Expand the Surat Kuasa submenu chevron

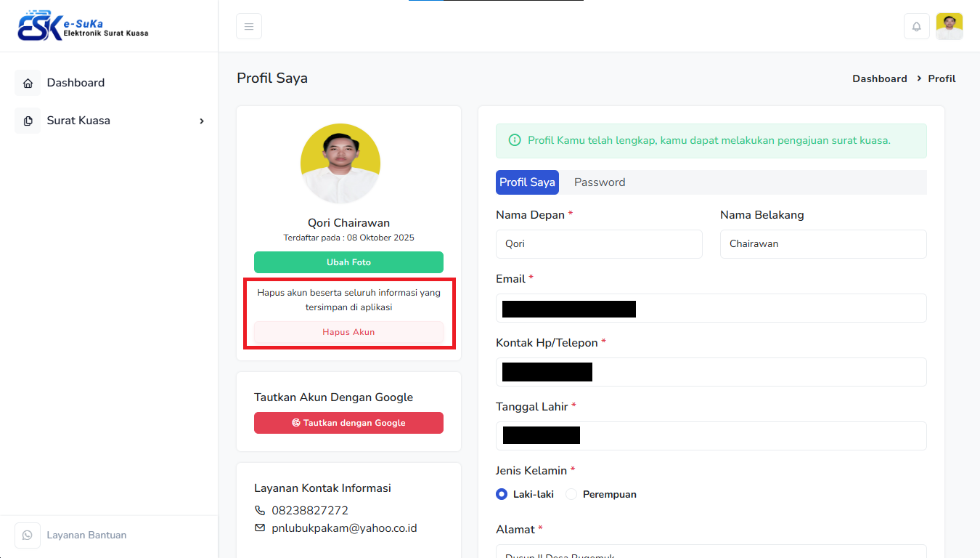pyautogui.click(x=202, y=121)
